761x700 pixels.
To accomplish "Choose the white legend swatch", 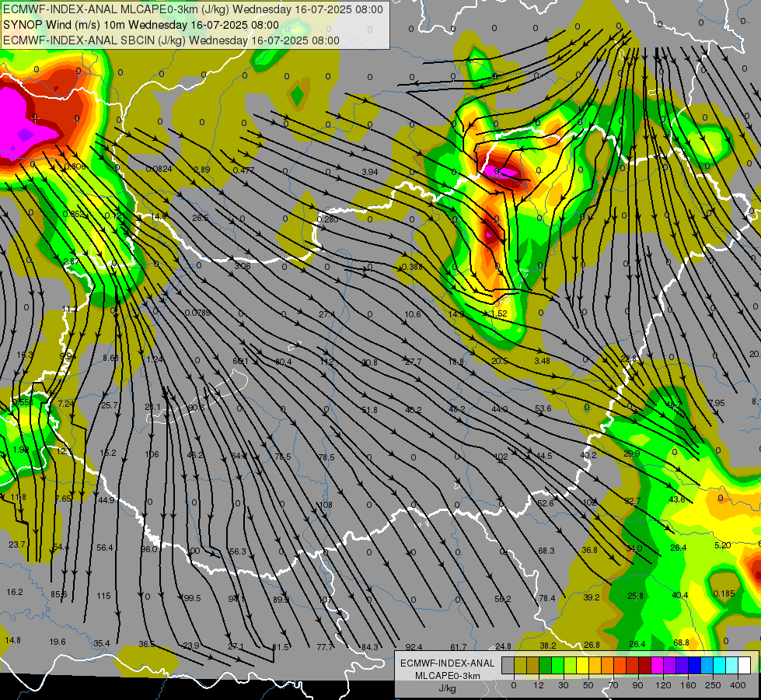I will point(745,666).
